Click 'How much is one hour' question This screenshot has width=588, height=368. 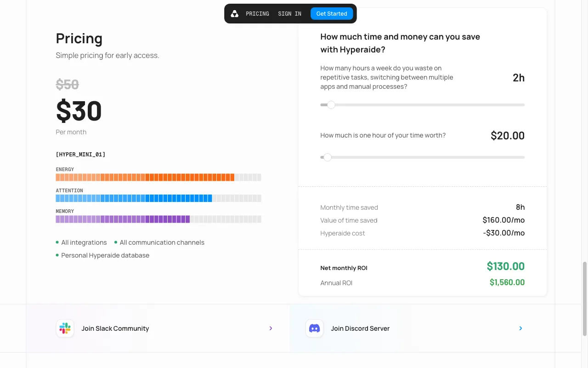[x=383, y=135]
